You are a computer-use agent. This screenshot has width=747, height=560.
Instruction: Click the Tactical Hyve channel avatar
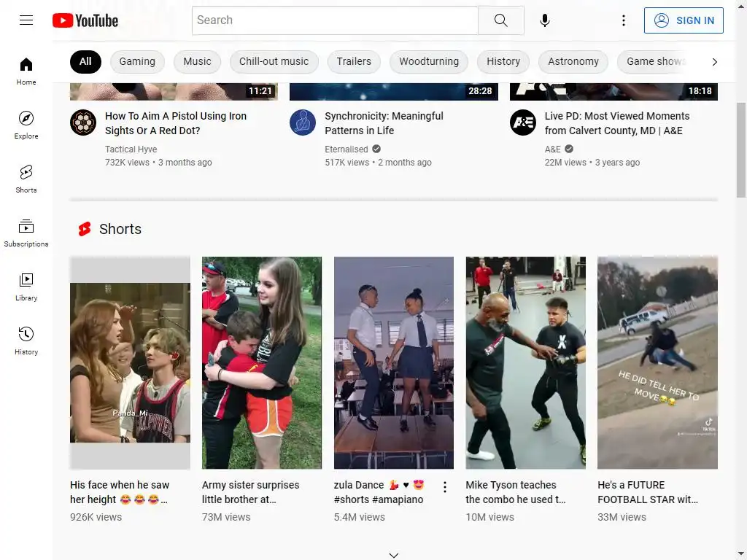coord(83,122)
